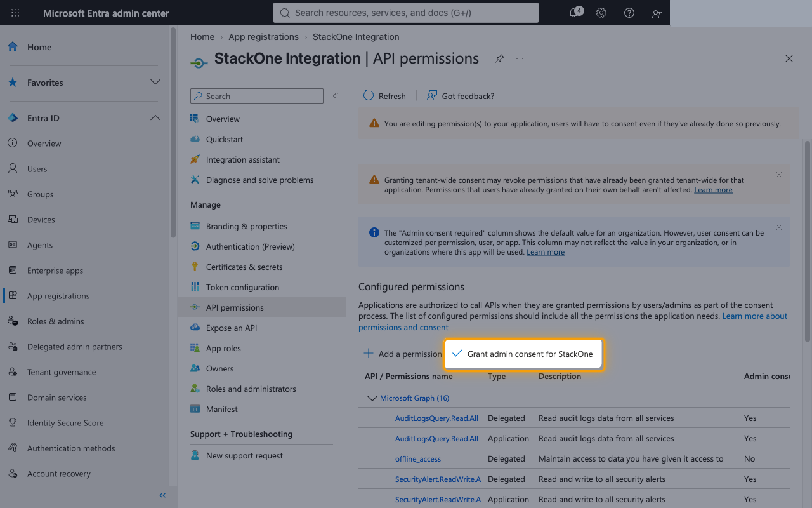Close the API permissions blade

[x=789, y=58]
